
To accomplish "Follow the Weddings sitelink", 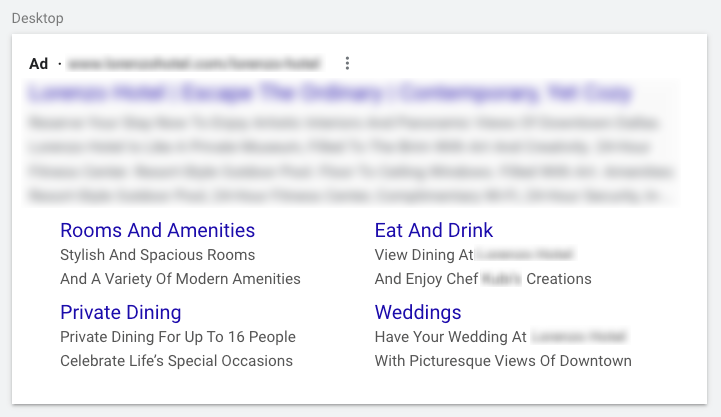I will 418,312.
